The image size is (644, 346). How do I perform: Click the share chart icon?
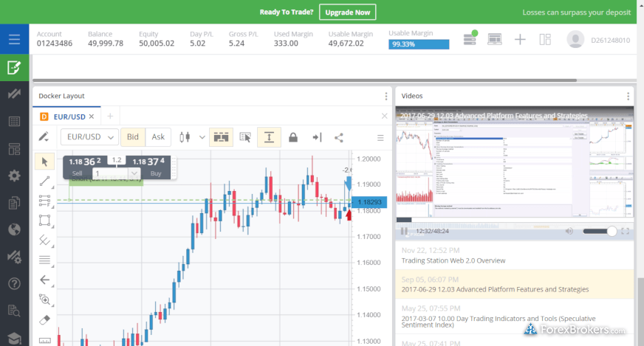339,137
